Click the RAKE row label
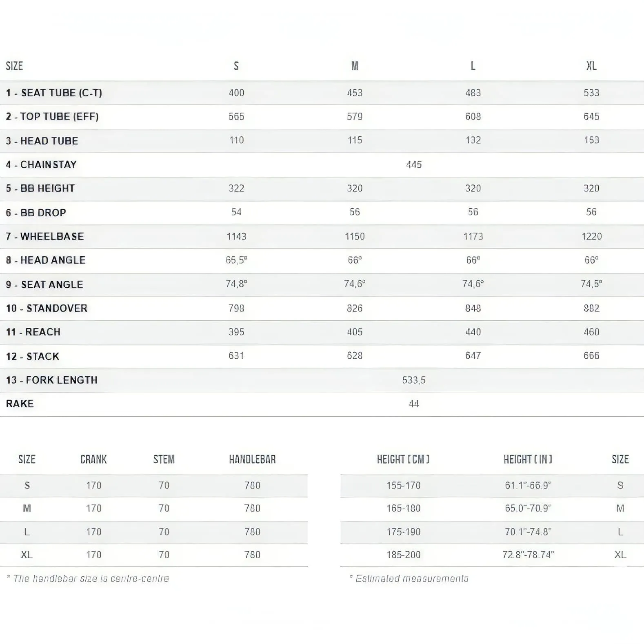This screenshot has height=644, width=644. [x=20, y=404]
